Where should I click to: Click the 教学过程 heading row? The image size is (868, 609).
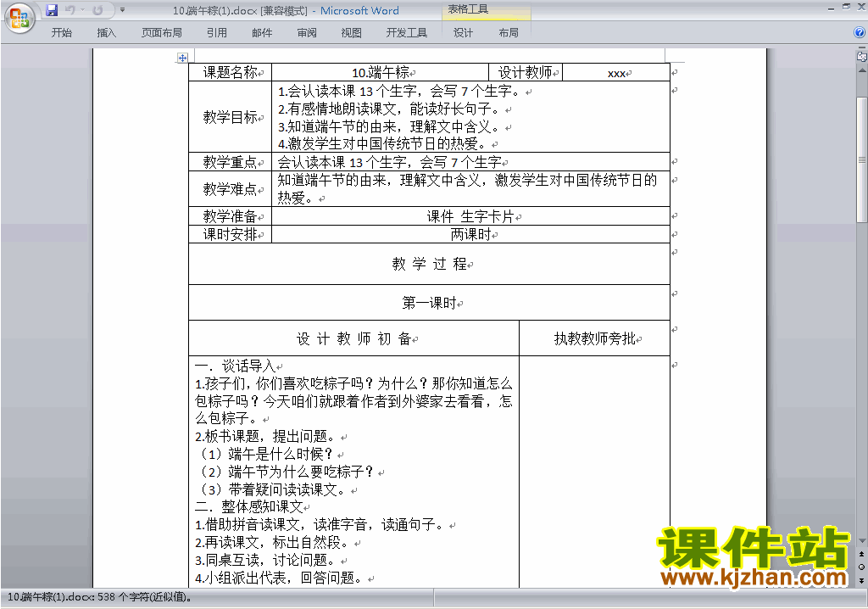pos(429,264)
